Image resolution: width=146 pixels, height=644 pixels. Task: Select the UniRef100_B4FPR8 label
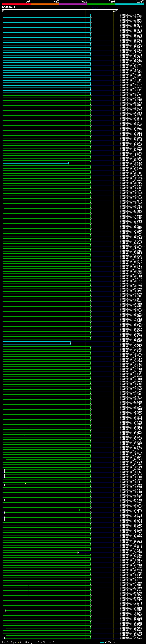pyautogui.click(x=131, y=80)
